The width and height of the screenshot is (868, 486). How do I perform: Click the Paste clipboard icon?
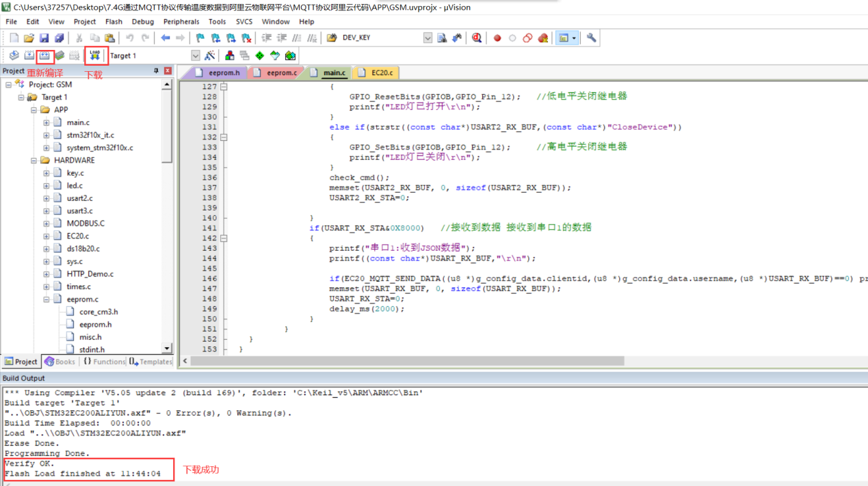click(x=109, y=38)
